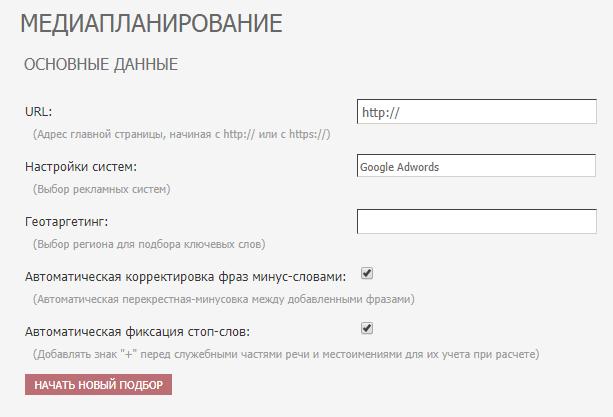Click the Геотаргетинг region input field
This screenshot has height=417, width=613.
pos(477,222)
